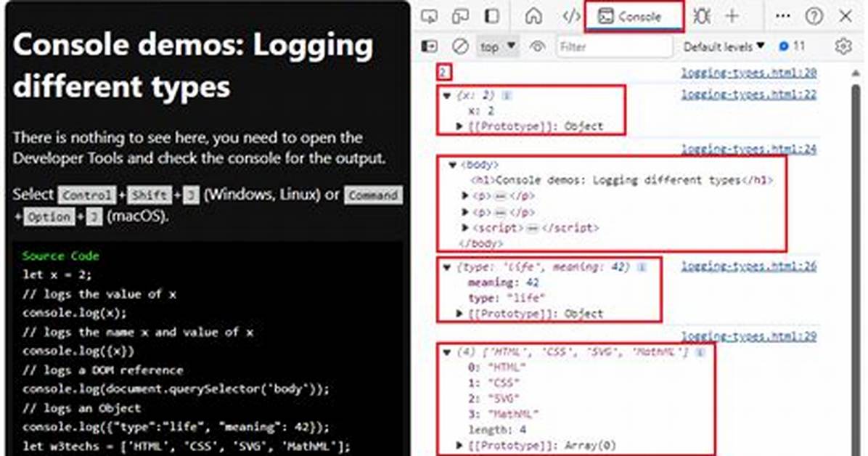Close the DevTools panel
Screen dimensions: 868x456
click(x=846, y=16)
